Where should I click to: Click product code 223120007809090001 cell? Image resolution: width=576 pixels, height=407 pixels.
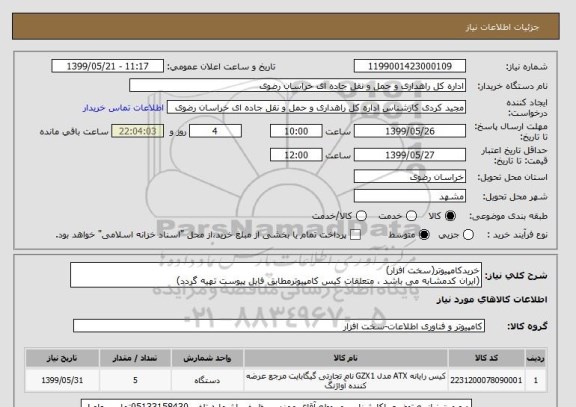pos(486,380)
